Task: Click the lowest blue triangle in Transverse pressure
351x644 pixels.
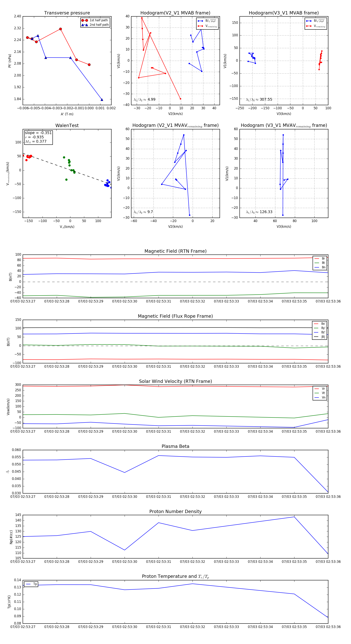Action: tap(102, 100)
